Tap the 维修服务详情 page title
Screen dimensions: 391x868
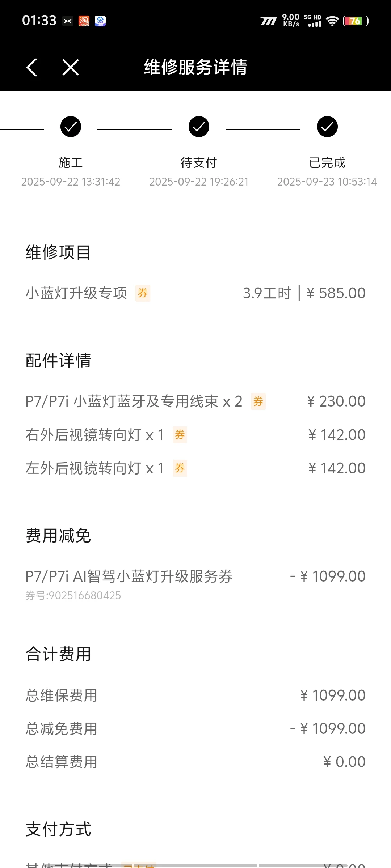pos(195,67)
